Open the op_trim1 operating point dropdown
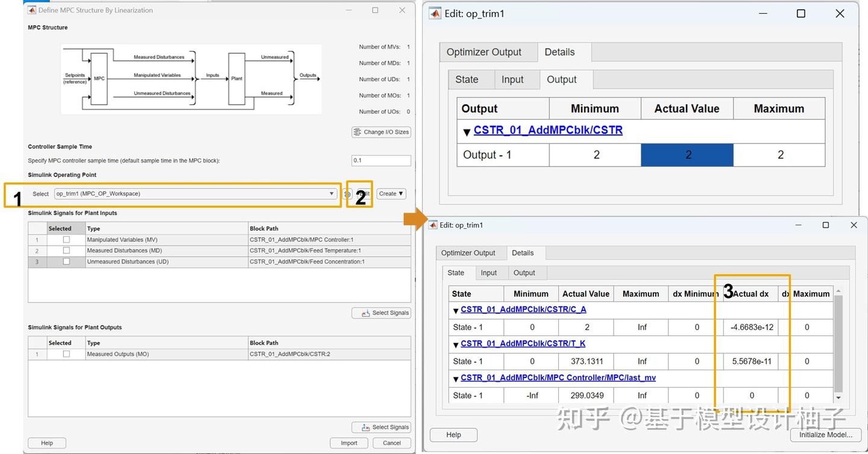 tap(331, 194)
